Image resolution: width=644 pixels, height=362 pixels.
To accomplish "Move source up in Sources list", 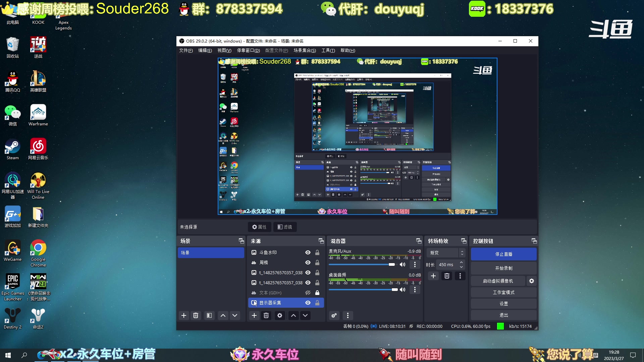I will point(293,315).
